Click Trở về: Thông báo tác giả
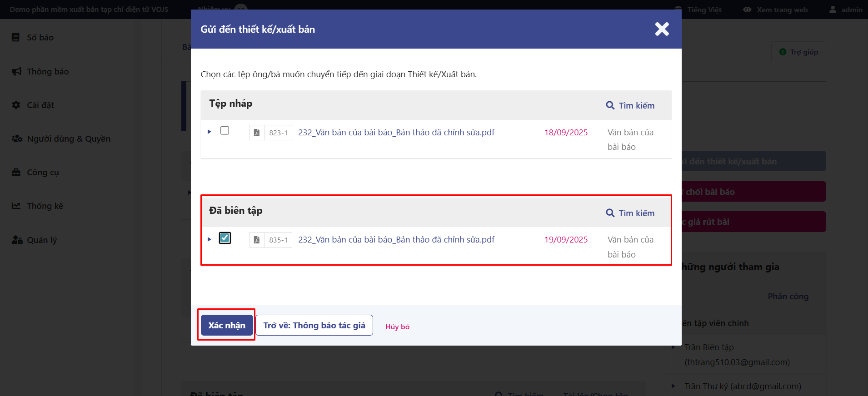 (x=314, y=325)
